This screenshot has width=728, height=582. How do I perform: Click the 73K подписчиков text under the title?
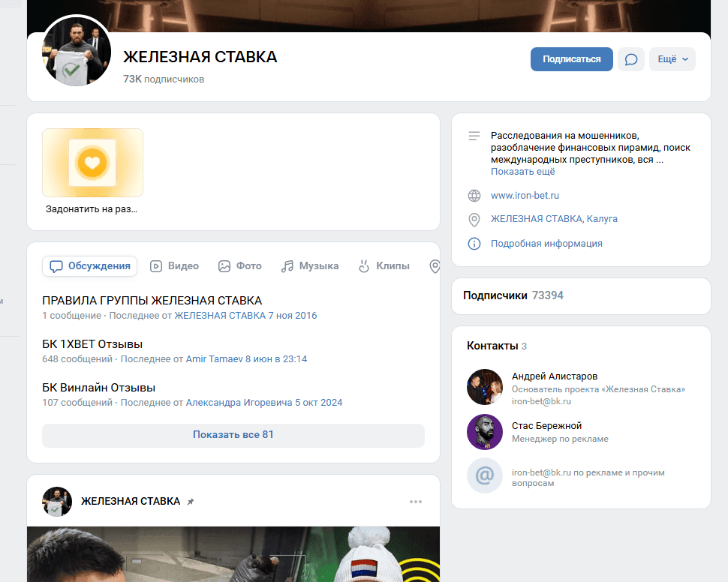[164, 79]
